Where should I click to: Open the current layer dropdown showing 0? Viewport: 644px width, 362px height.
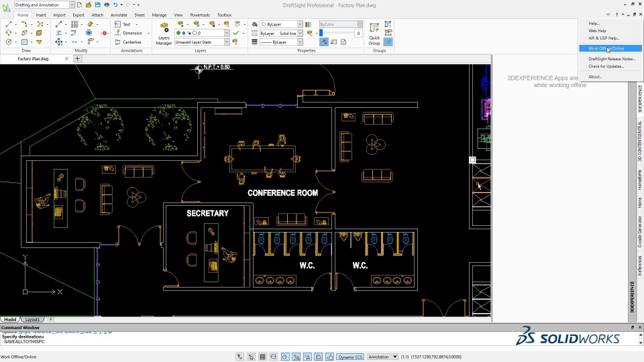point(202,33)
